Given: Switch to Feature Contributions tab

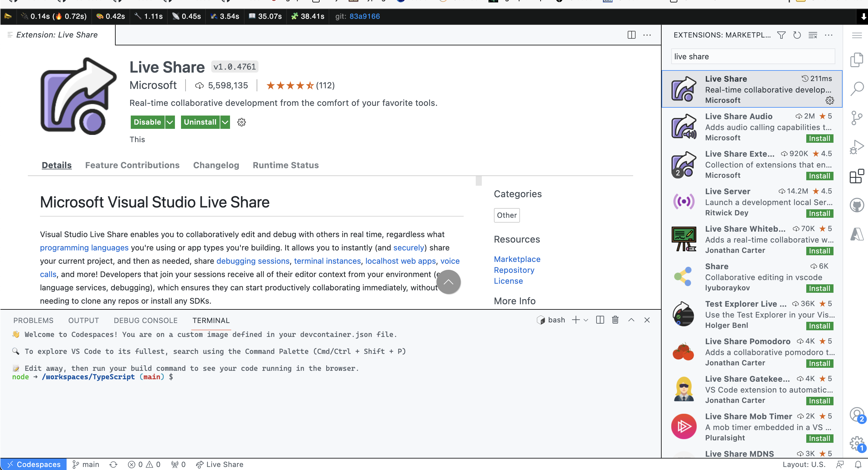Looking at the screenshot, I should point(132,165).
